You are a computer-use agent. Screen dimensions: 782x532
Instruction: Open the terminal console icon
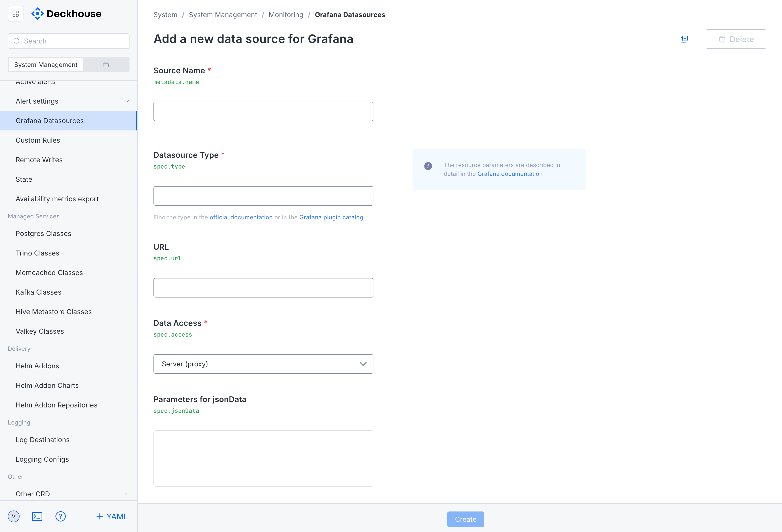click(x=37, y=516)
